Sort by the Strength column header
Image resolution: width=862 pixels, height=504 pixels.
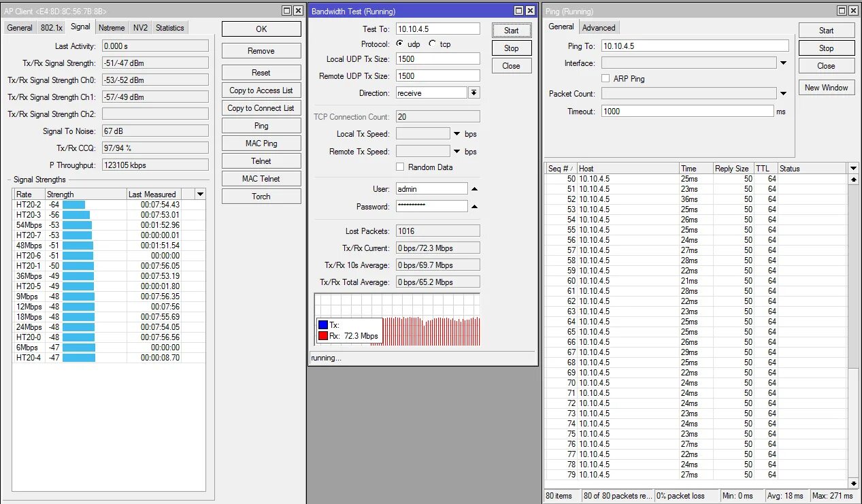click(86, 195)
